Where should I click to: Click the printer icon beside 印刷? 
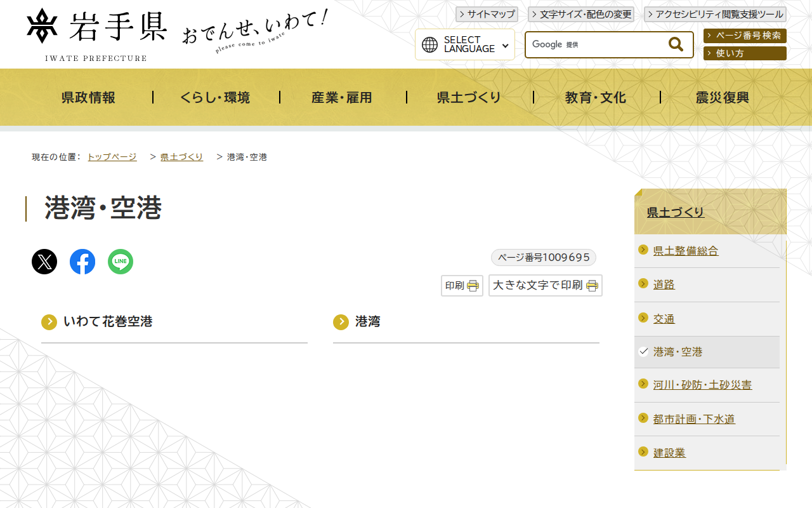473,286
